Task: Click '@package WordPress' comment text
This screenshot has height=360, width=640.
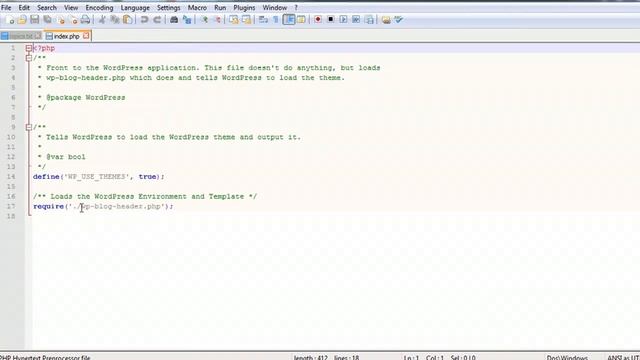Action: 86,98
